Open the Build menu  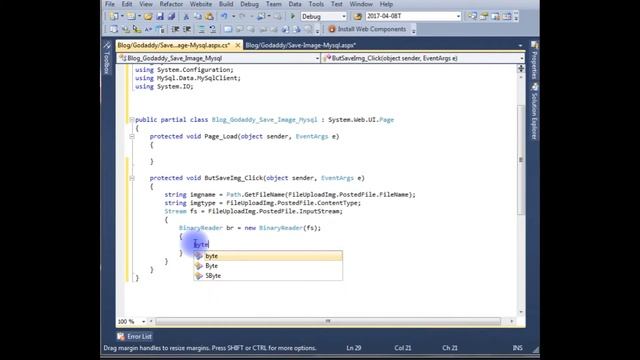click(x=226, y=4)
